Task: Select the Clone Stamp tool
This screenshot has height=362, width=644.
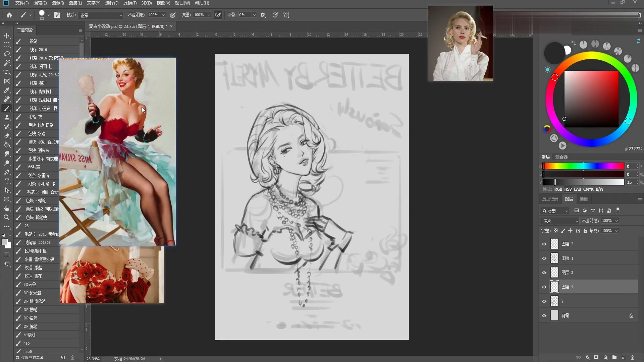Action: click(x=7, y=117)
